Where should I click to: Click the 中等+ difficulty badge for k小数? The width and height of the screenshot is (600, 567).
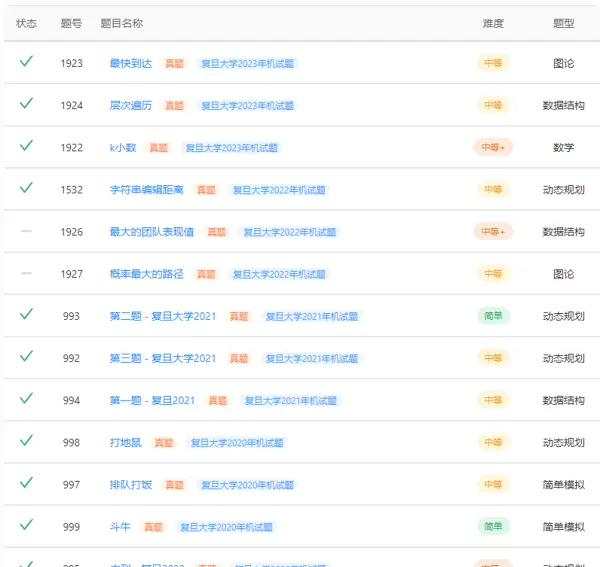493,147
